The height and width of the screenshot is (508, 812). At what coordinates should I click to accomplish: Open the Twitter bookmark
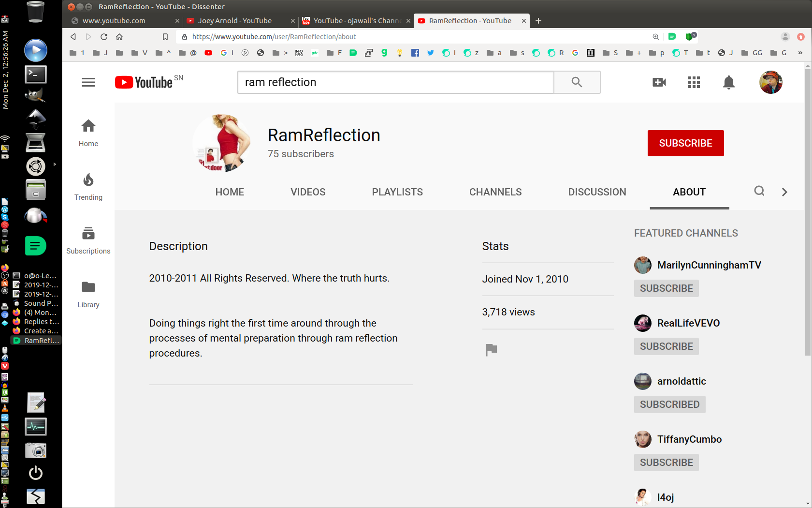431,53
